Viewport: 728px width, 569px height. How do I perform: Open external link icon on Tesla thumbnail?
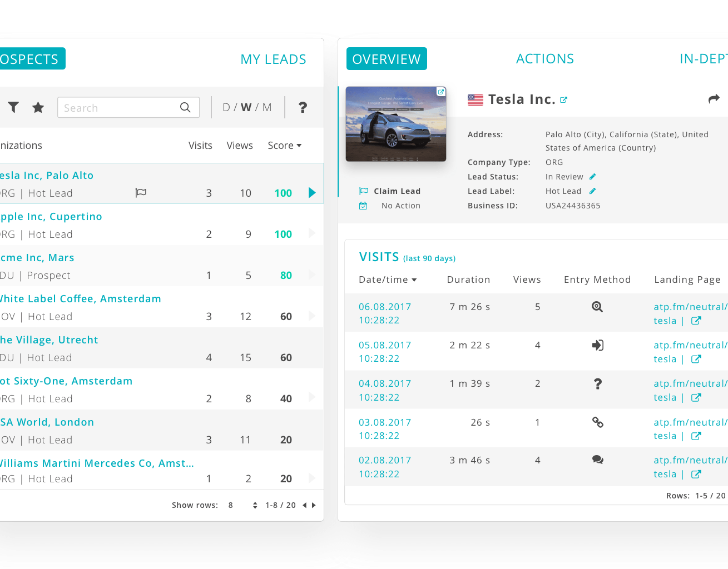[x=441, y=92]
